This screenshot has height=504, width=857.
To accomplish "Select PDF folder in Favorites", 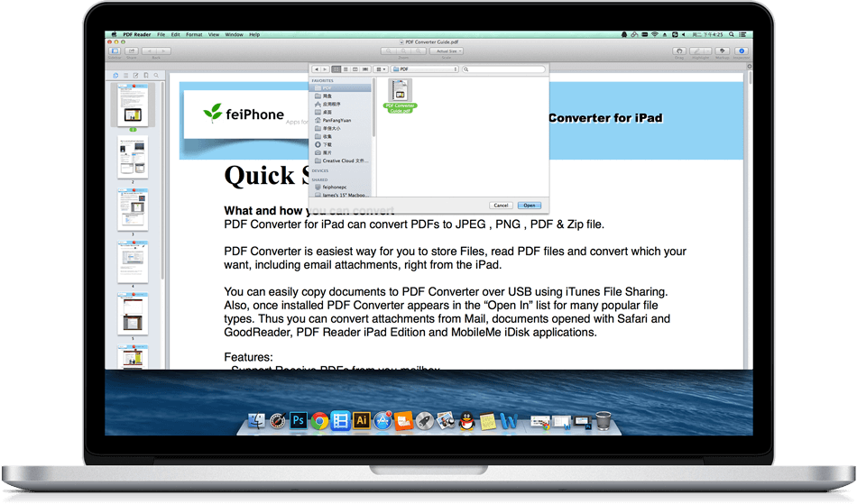I will [x=342, y=88].
